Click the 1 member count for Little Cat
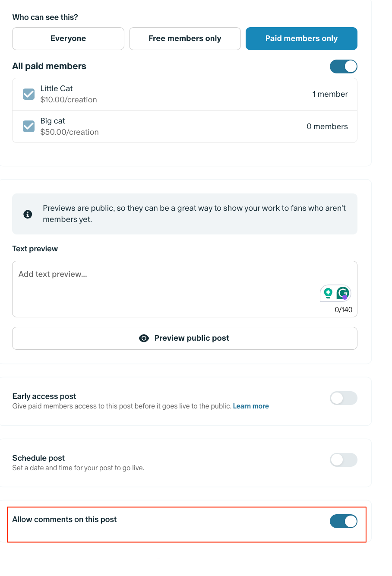The width and height of the screenshot is (392, 576). (x=330, y=94)
